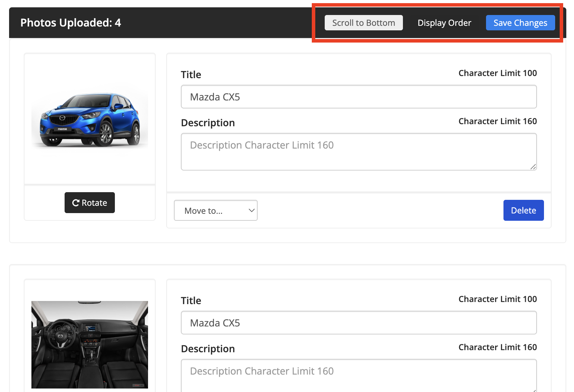Viewport: 574px width, 392px height.
Task: Save changes with the blue button
Action: click(x=520, y=23)
